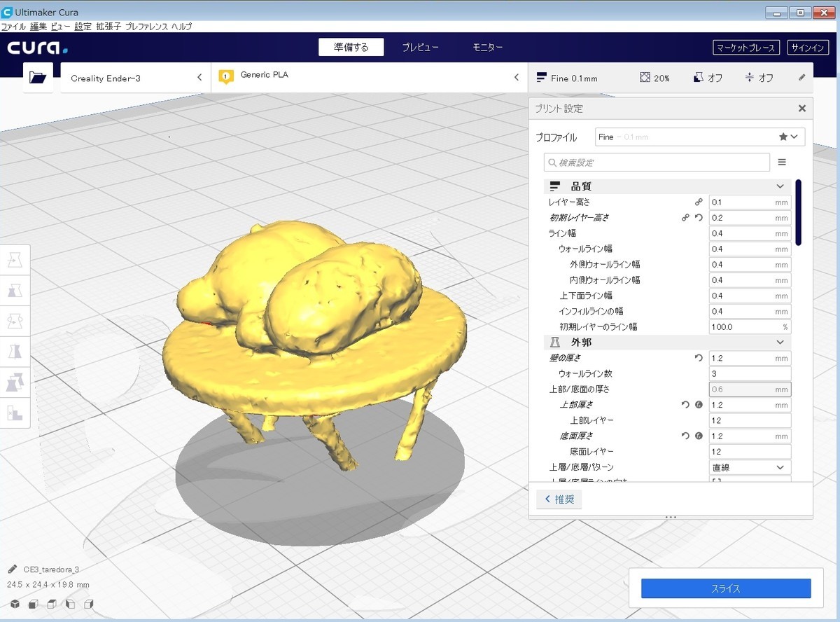Click the star icon in profile selector
Screen dimensions: 840x622
point(783,137)
